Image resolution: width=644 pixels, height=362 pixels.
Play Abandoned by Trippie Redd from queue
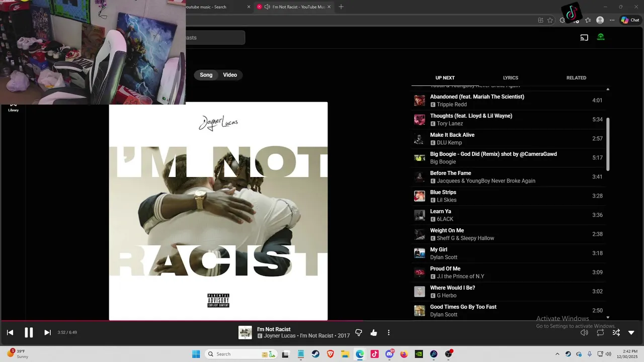point(508,101)
